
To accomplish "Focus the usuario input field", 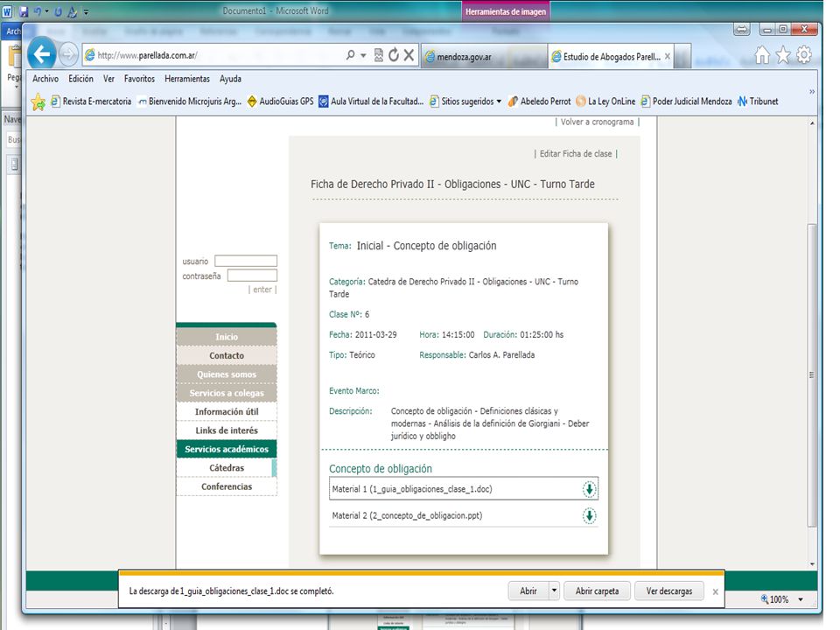I will pos(246,261).
